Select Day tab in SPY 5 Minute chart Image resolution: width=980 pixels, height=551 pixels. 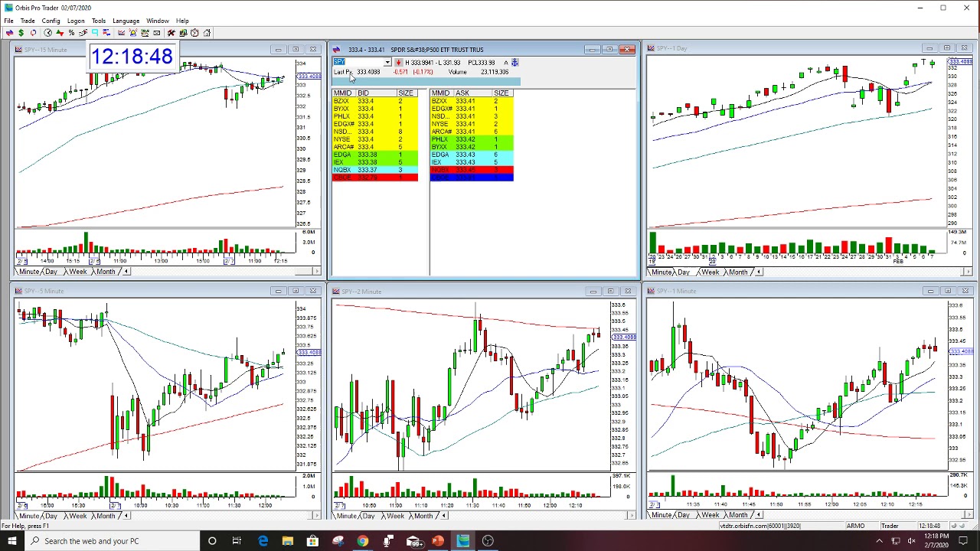click(51, 515)
